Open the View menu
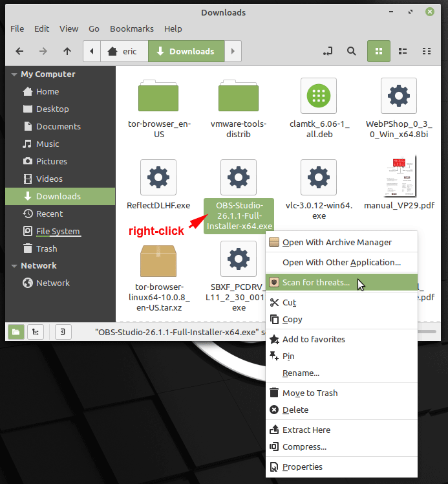Screen dimensions: 448x484 tap(69, 28)
